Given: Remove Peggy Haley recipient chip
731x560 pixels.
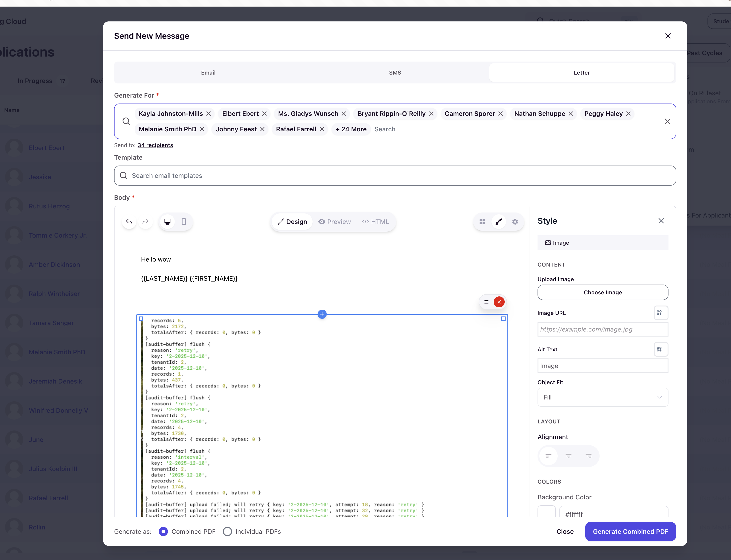Looking at the screenshot, I should click(628, 114).
